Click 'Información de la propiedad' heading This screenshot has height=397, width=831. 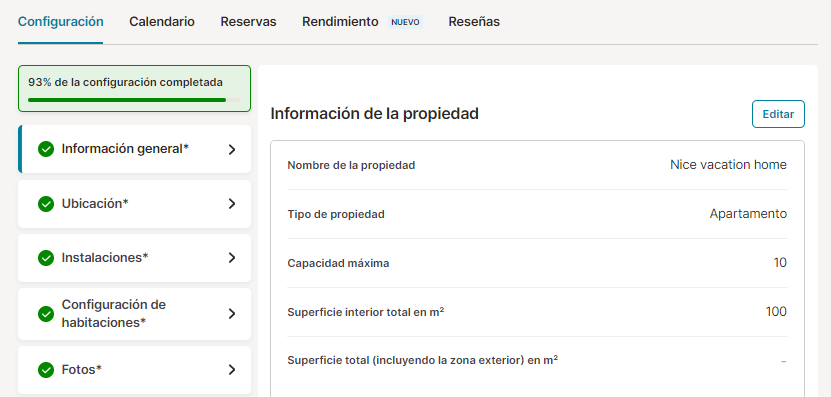click(375, 113)
